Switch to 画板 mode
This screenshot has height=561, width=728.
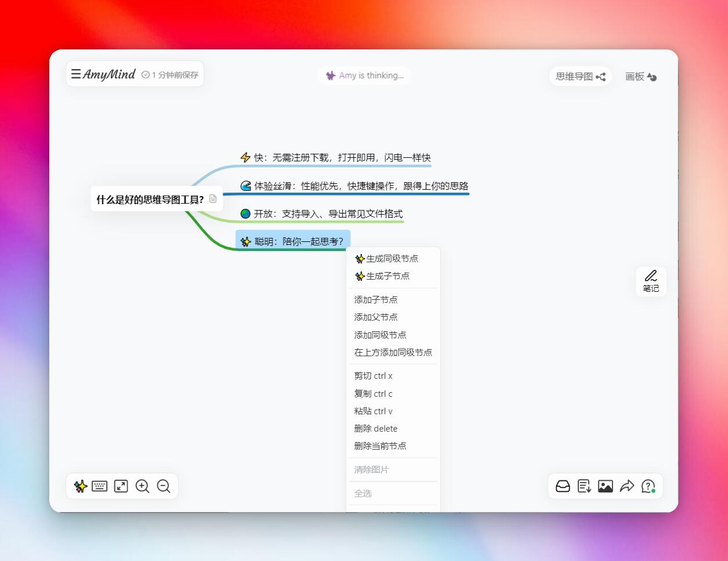tap(640, 77)
